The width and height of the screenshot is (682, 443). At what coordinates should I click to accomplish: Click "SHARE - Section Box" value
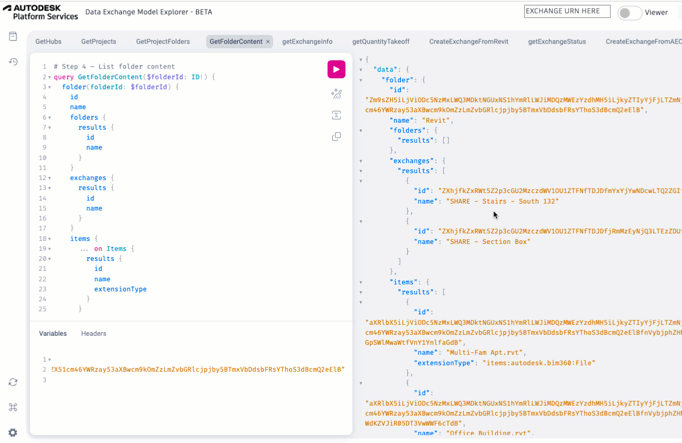488,242
